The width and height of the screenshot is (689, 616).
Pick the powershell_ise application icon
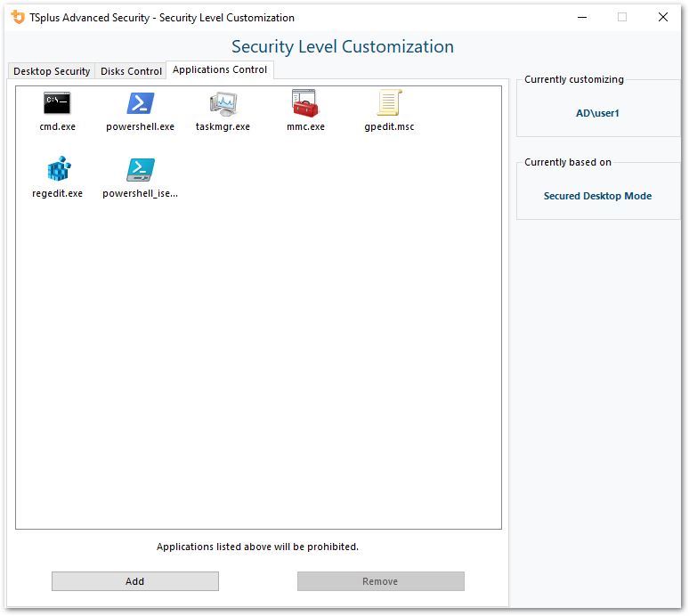pos(140,170)
